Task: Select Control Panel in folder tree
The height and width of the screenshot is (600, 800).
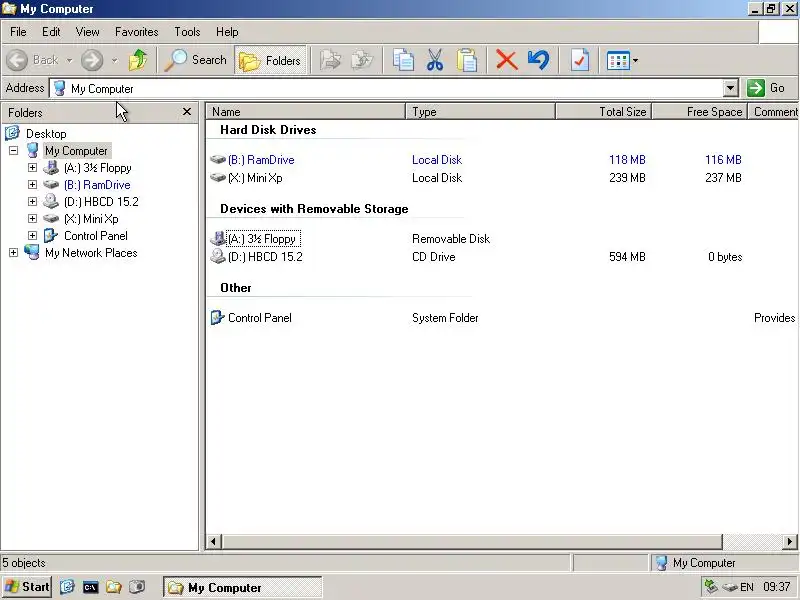Action: coord(95,236)
